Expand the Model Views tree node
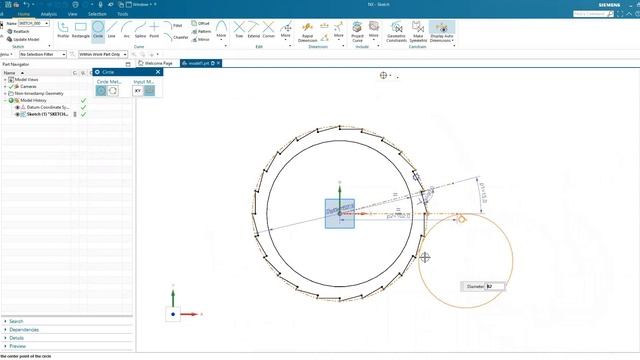 click(5, 80)
